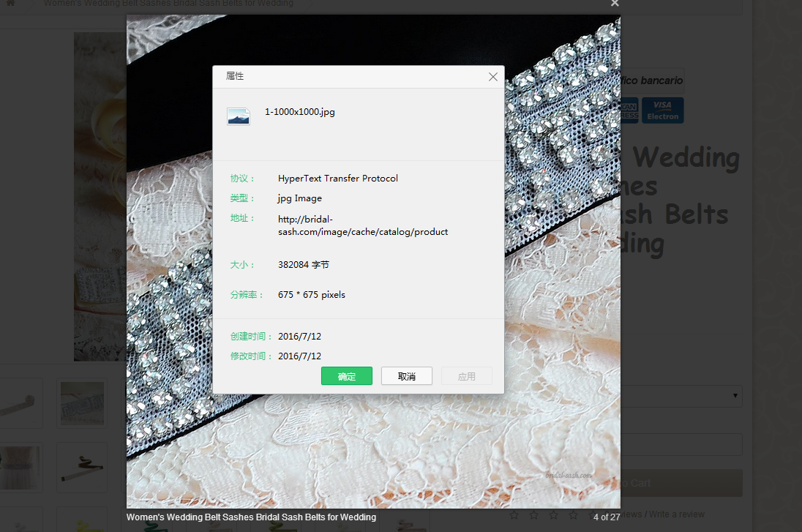This screenshot has height=532, width=802.
Task: Click the 地址 address label
Action: (242, 218)
